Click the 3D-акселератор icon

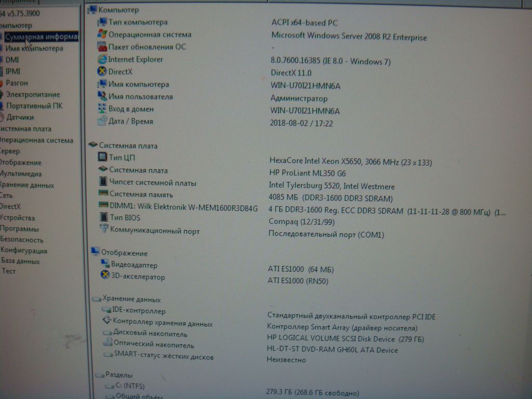[105, 275]
